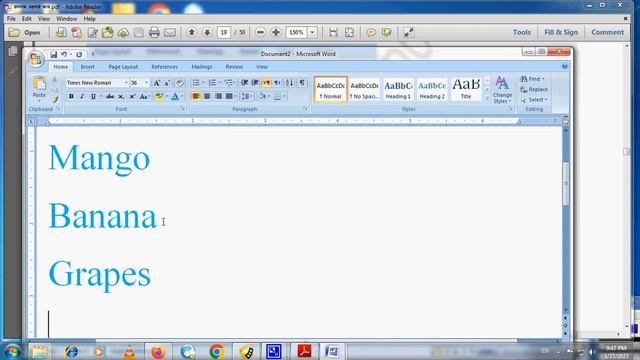The height and width of the screenshot is (360, 640).
Task: Select the Heading 2 style
Action: click(x=432, y=89)
